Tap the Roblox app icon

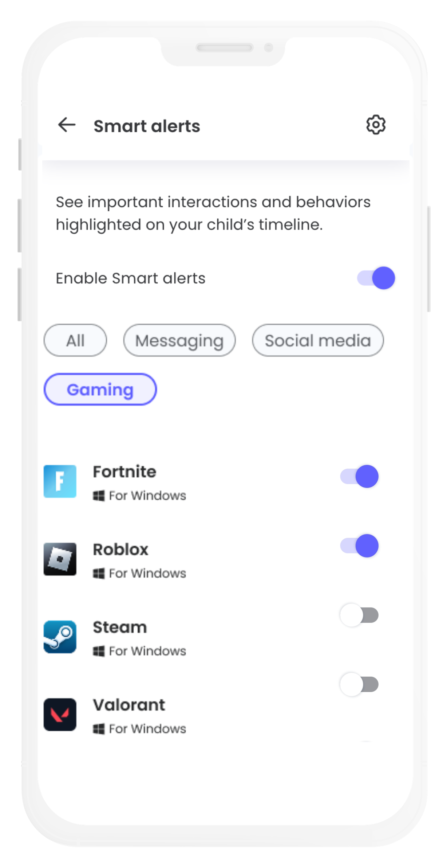coord(60,559)
